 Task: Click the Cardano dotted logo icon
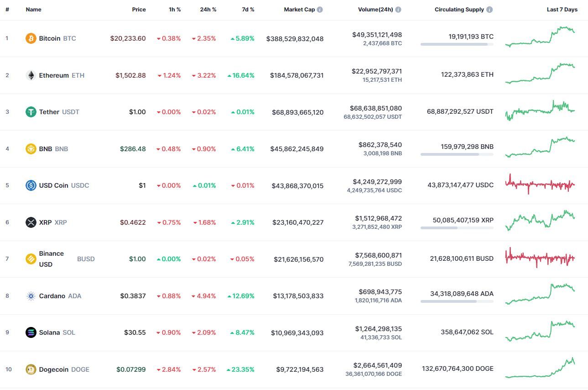click(31, 296)
